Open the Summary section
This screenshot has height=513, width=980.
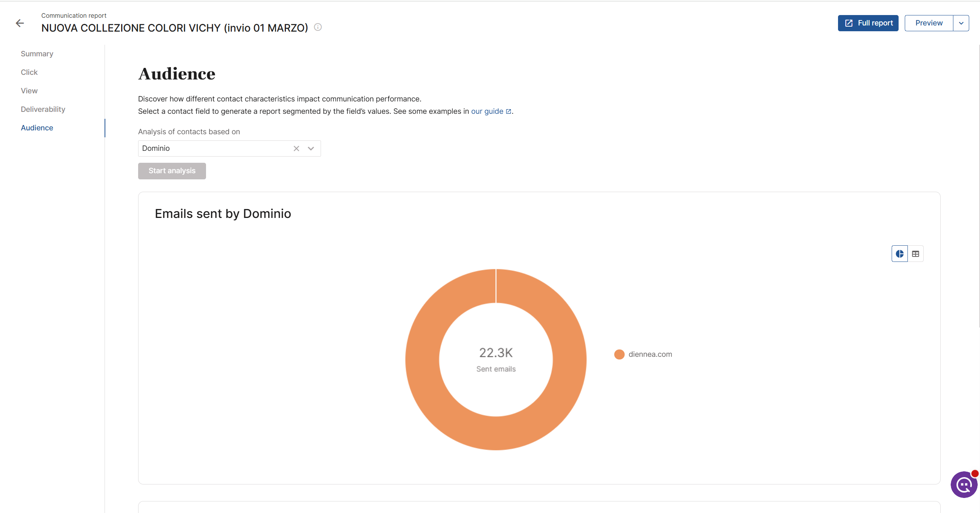coord(37,54)
